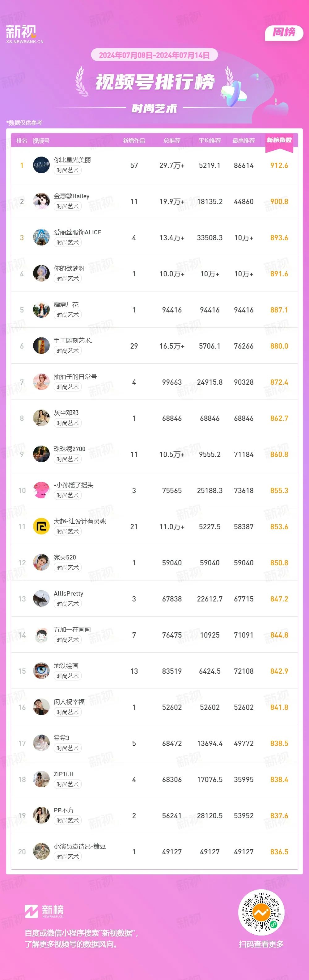This screenshot has height=980, width=309.
Task: Click the yellow 大超-让设计有灵魂 avatar icon
Action: click(x=41, y=526)
